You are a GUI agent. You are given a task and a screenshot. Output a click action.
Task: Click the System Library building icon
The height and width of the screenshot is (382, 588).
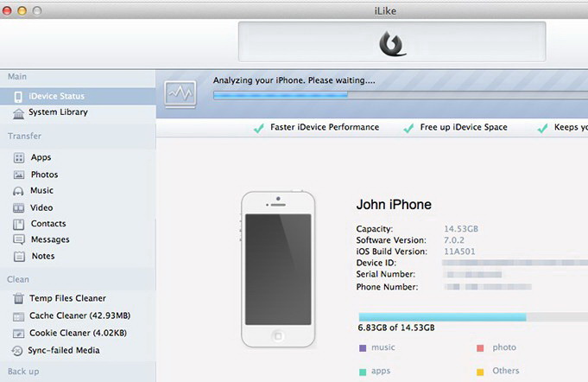pyautogui.click(x=18, y=113)
